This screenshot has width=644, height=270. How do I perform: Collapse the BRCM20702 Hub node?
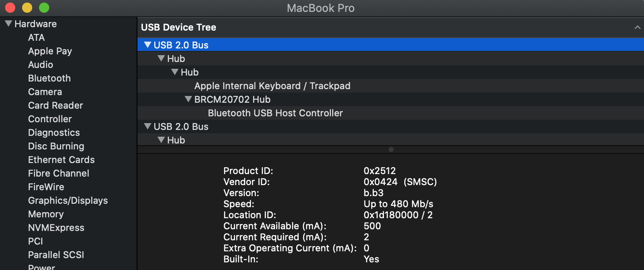point(188,99)
